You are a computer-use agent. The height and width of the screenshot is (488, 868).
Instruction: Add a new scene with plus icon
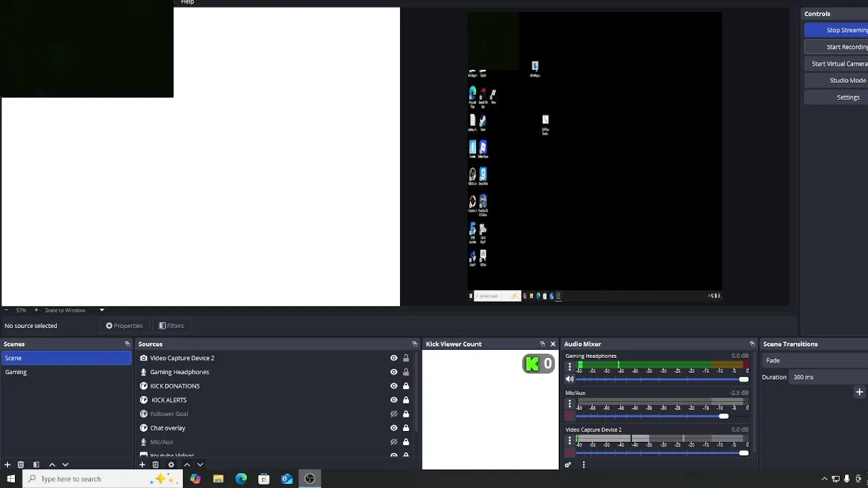[x=7, y=465]
